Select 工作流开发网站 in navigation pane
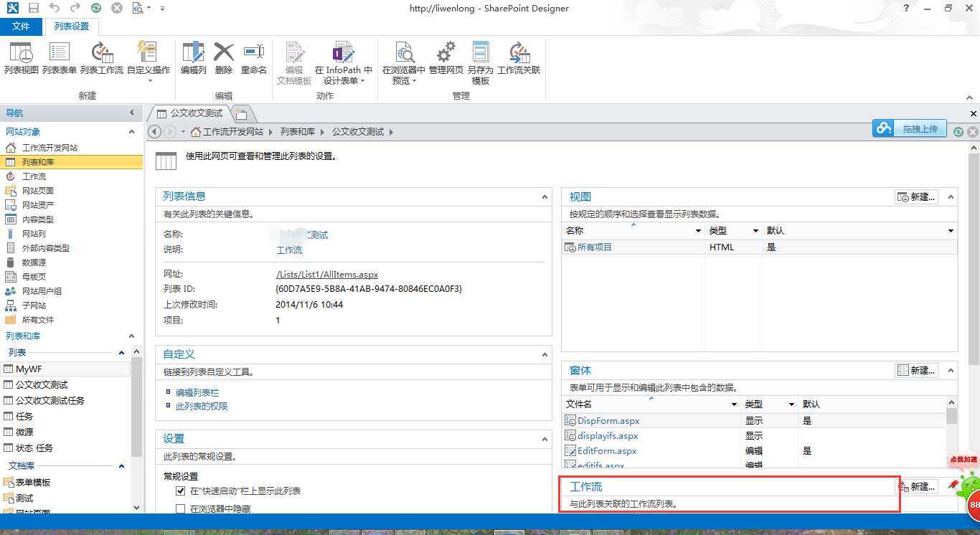 point(50,148)
